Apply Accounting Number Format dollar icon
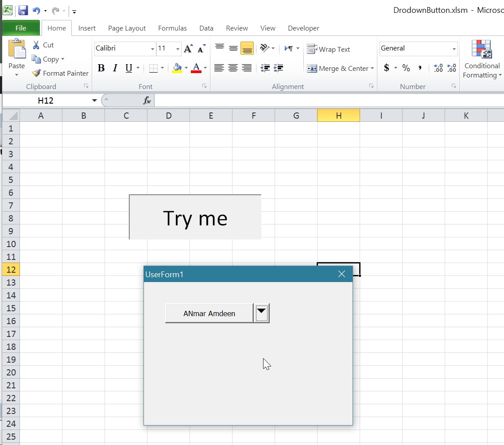 click(387, 68)
